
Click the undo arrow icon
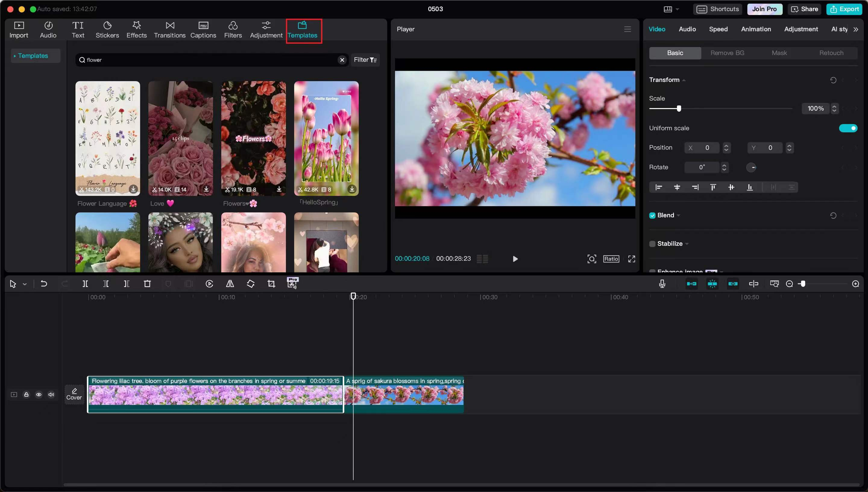(x=44, y=284)
